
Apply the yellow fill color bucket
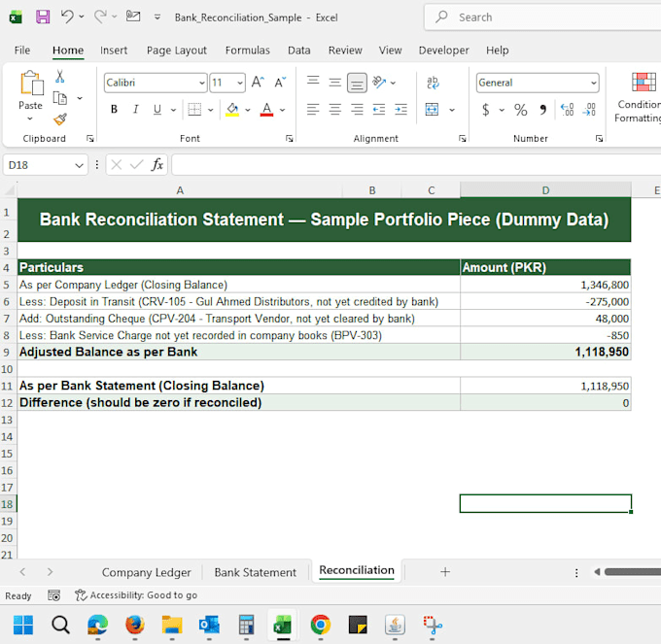(232, 110)
